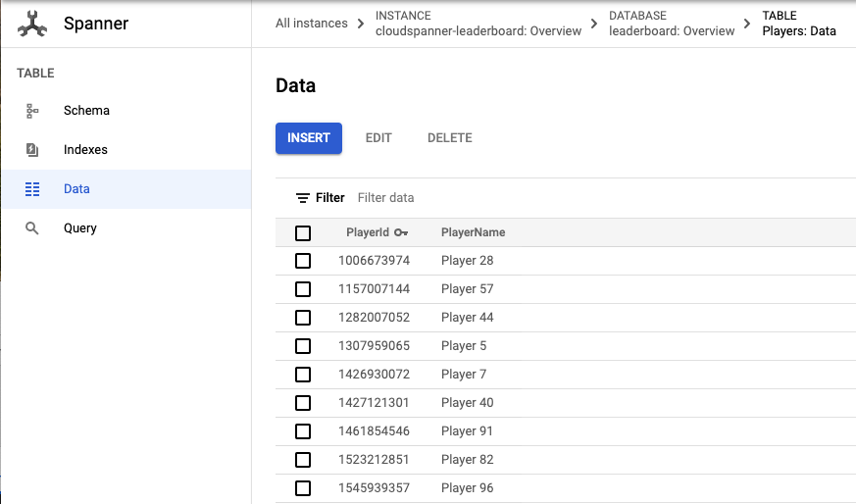The image size is (856, 504).
Task: Click the Filter lines icon
Action: coord(303,198)
